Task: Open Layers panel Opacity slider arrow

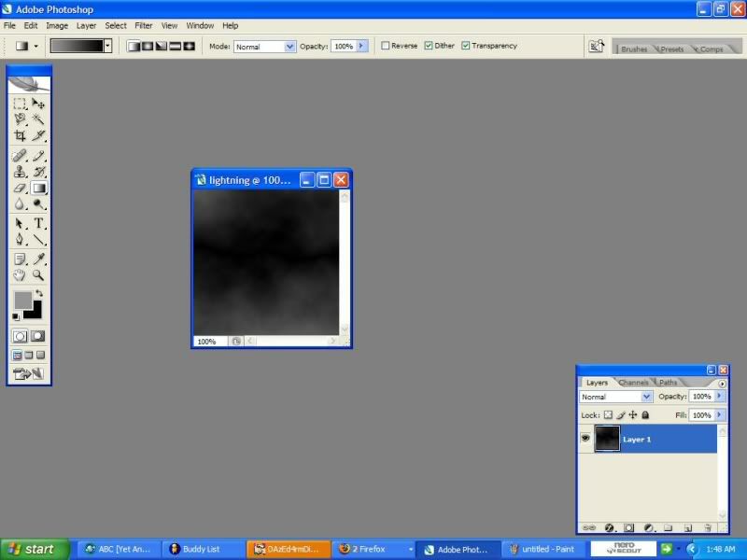Action: [x=720, y=396]
